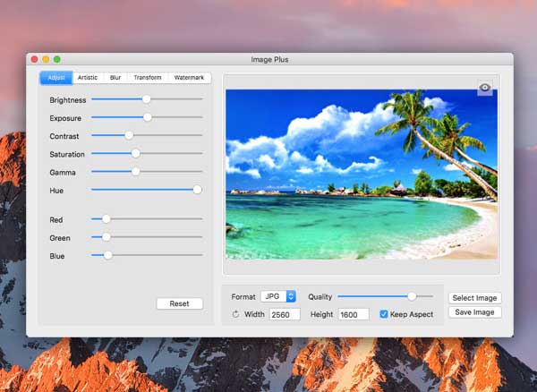The image size is (537, 392).
Task: Go to the Watermark tab
Action: pyautogui.click(x=189, y=78)
